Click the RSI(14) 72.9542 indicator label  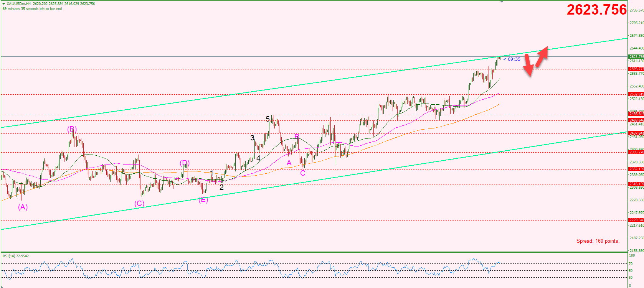16,256
